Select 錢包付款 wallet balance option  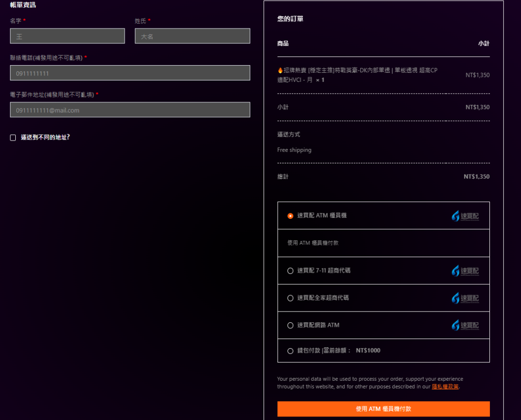point(291,351)
